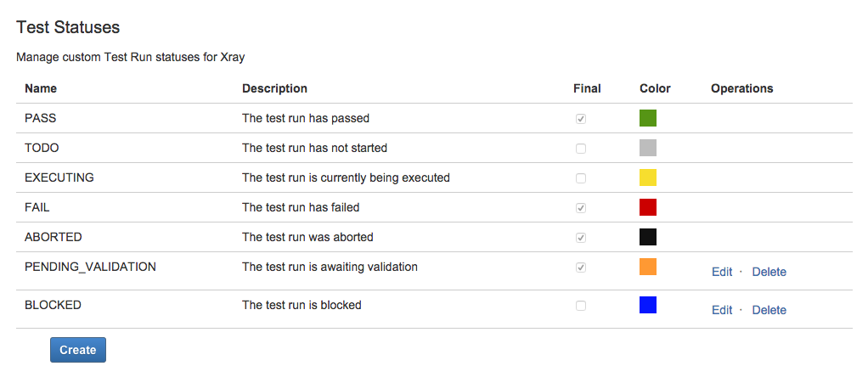Click the green PASS color swatch

pos(648,118)
